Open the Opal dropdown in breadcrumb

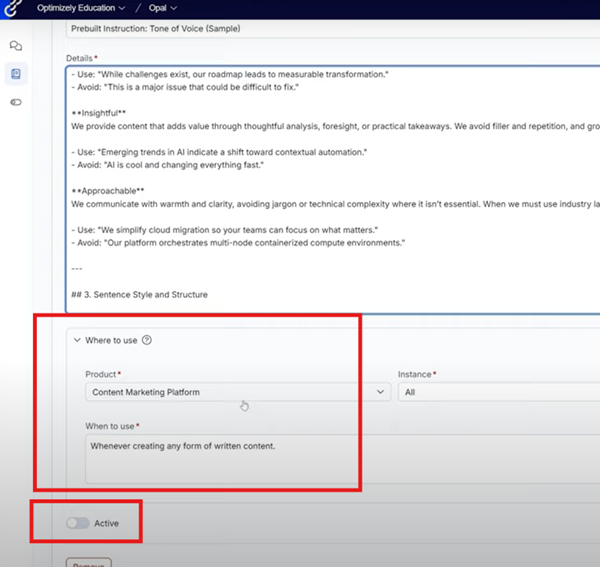point(163,8)
